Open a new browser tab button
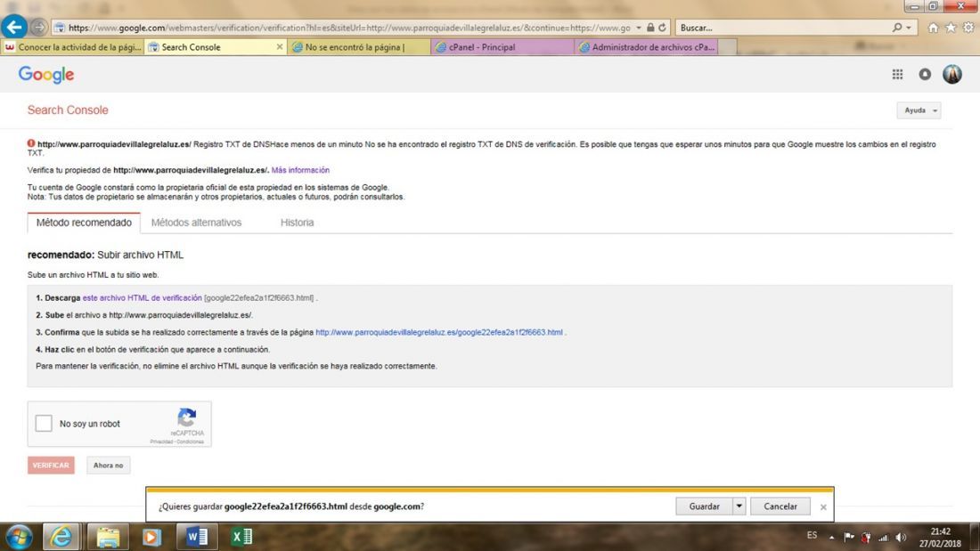Image resolution: width=980 pixels, height=551 pixels. click(x=727, y=47)
